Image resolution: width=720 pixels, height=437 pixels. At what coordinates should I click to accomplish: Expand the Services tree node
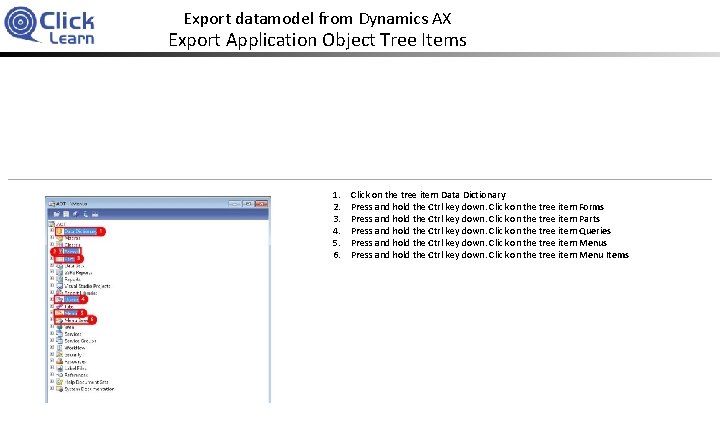point(52,333)
